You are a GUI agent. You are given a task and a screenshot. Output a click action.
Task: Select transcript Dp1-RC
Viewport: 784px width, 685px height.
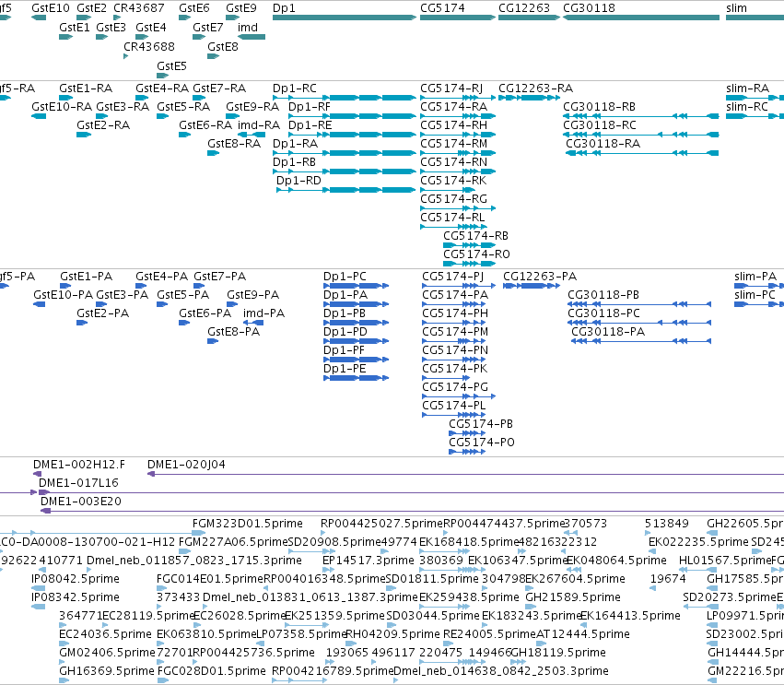(x=344, y=98)
